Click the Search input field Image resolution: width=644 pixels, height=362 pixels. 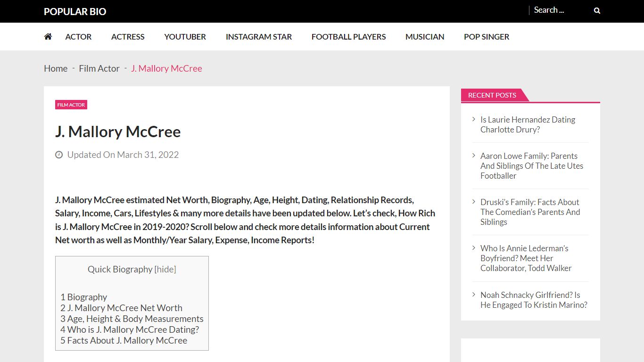[561, 10]
